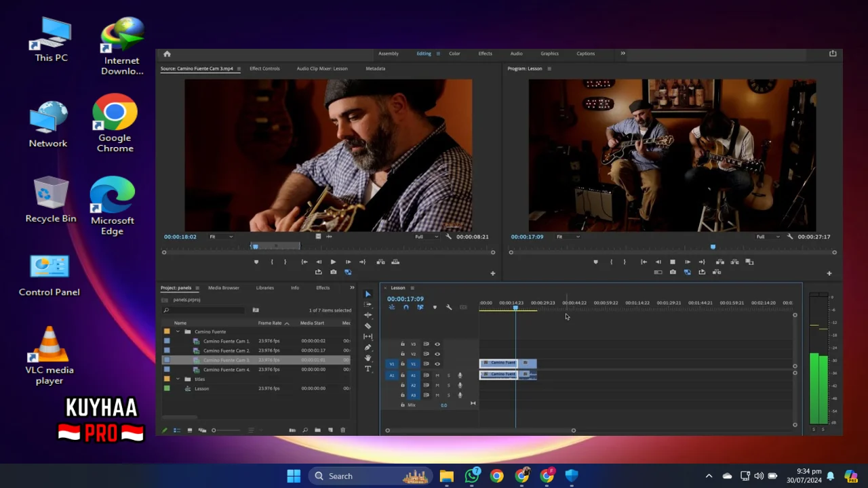The height and width of the screenshot is (488, 868).
Task: Delete selected item with the trash icon
Action: click(342, 430)
